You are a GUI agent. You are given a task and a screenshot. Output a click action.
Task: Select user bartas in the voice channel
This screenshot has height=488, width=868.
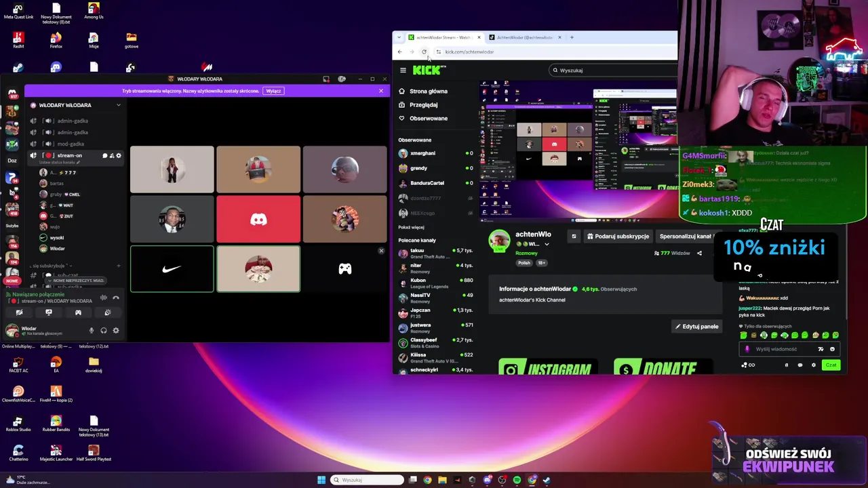57,184
